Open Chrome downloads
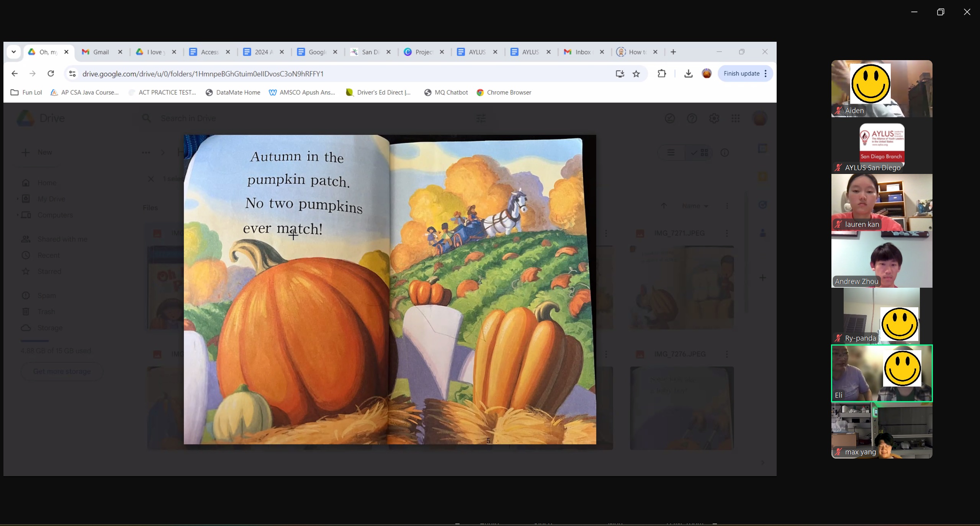 click(x=688, y=74)
